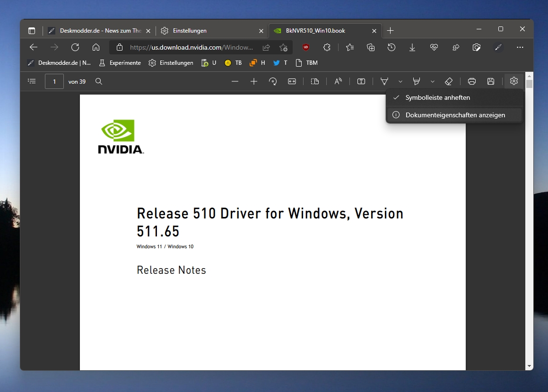Open the Collections panel

click(x=371, y=47)
